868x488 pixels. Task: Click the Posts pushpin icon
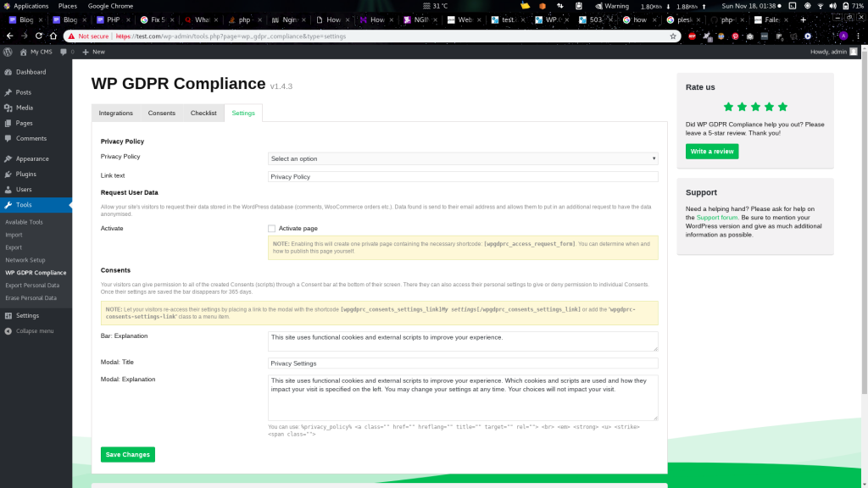pos(8,92)
